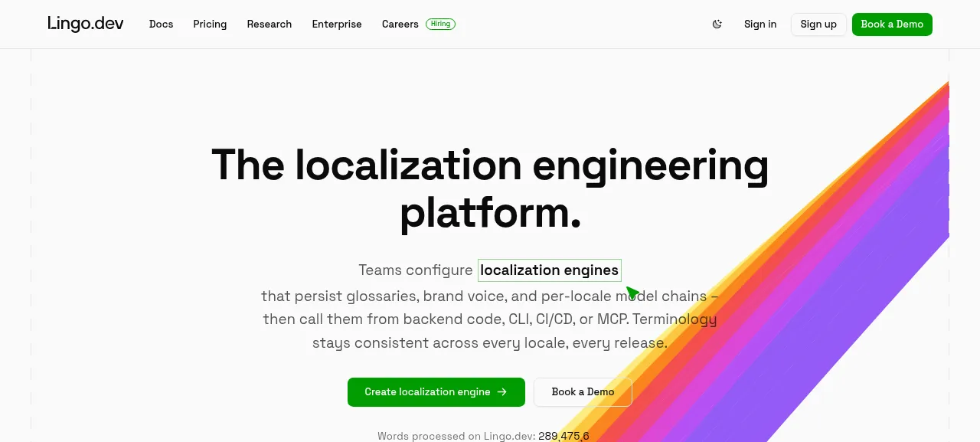Go to the Research page
Image resolution: width=980 pixels, height=442 pixels.
[x=269, y=24]
